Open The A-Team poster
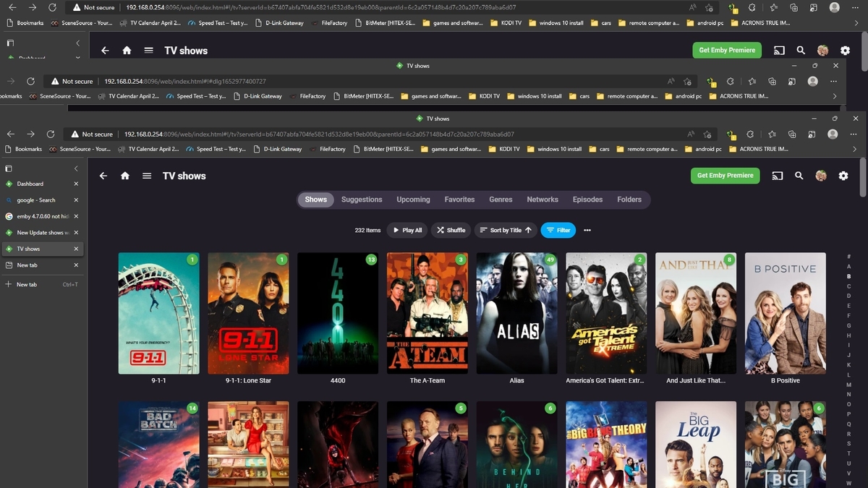868x488 pixels. pos(427,313)
